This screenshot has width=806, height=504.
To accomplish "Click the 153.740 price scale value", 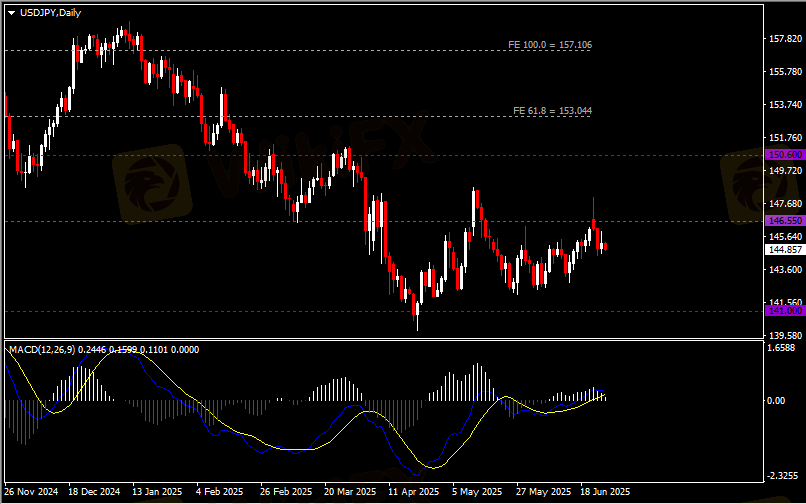I will click(x=785, y=104).
